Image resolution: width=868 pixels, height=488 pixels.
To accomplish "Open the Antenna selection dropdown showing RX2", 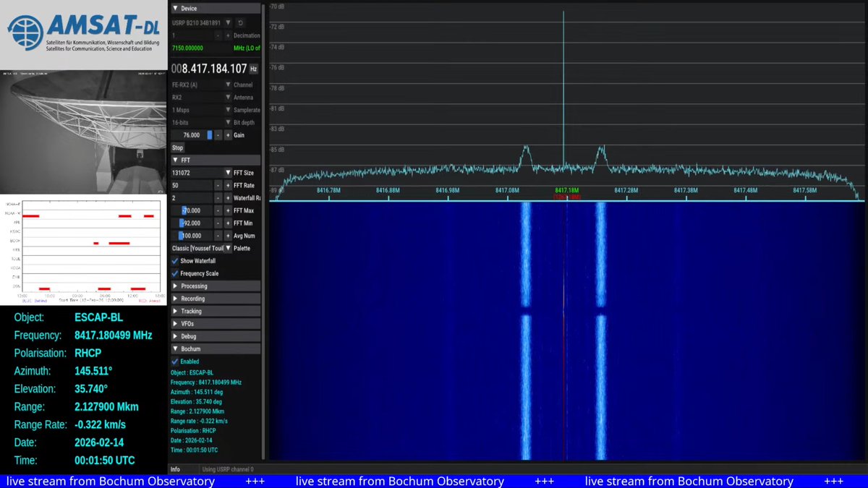I will [x=228, y=97].
